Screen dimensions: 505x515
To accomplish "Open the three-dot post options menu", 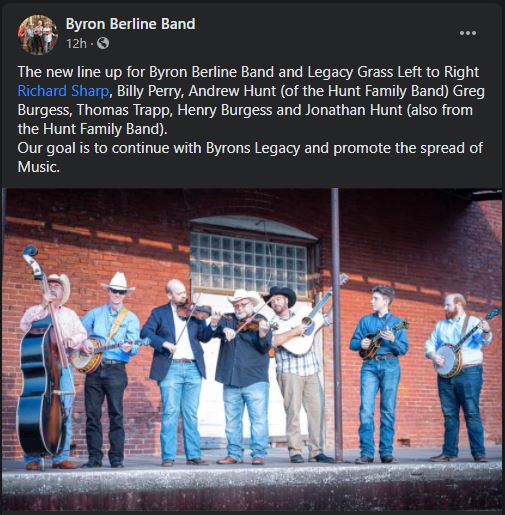I will (x=468, y=33).
